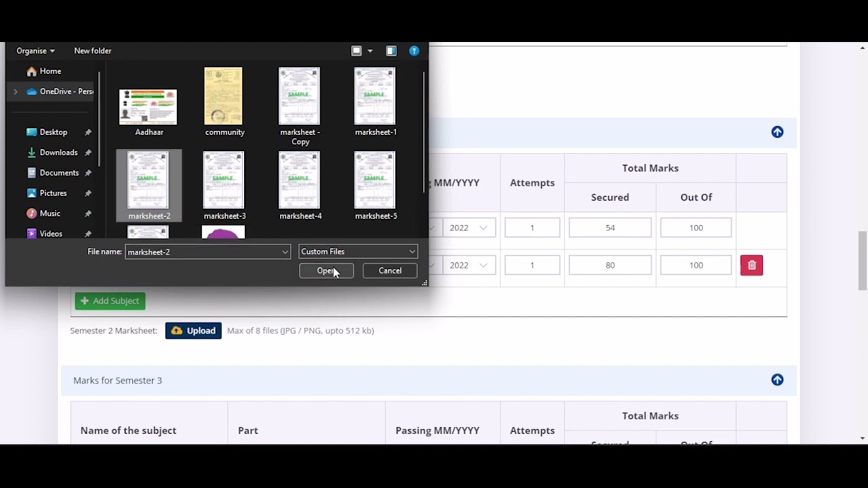The width and height of the screenshot is (868, 488).
Task: Open year 2022 dropdown in second row
Action: click(x=469, y=265)
